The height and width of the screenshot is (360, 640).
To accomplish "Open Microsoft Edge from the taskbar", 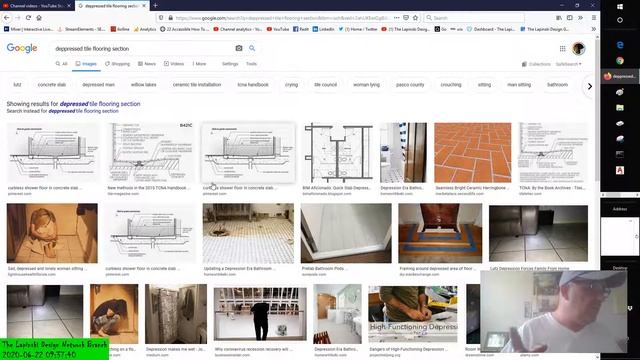I will [620, 45].
